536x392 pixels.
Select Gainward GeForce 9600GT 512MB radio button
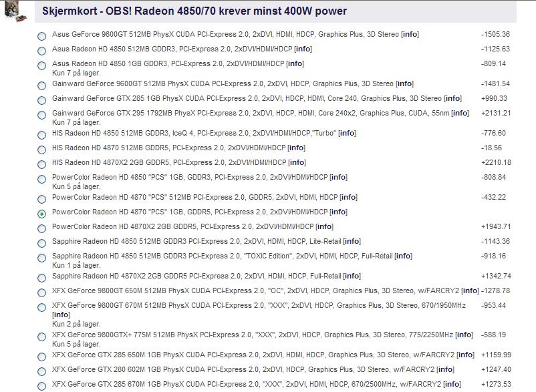41,85
